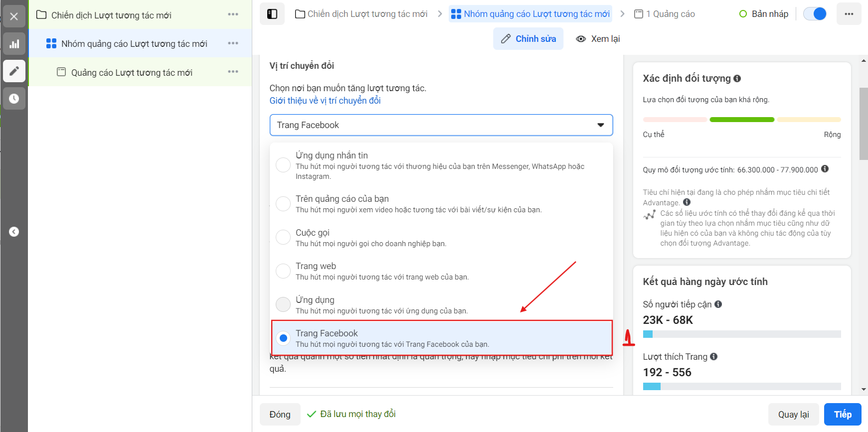Select Trang Facebook radio option

tap(283, 338)
